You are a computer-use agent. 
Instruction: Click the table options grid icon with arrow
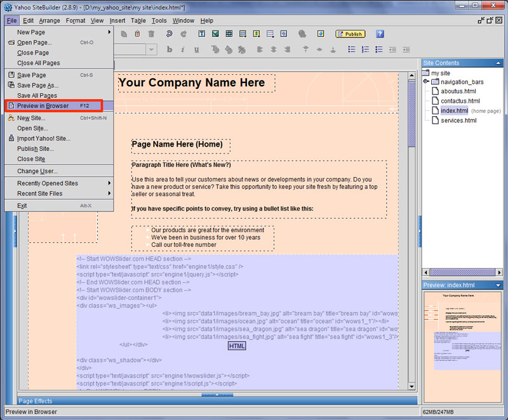271,34
